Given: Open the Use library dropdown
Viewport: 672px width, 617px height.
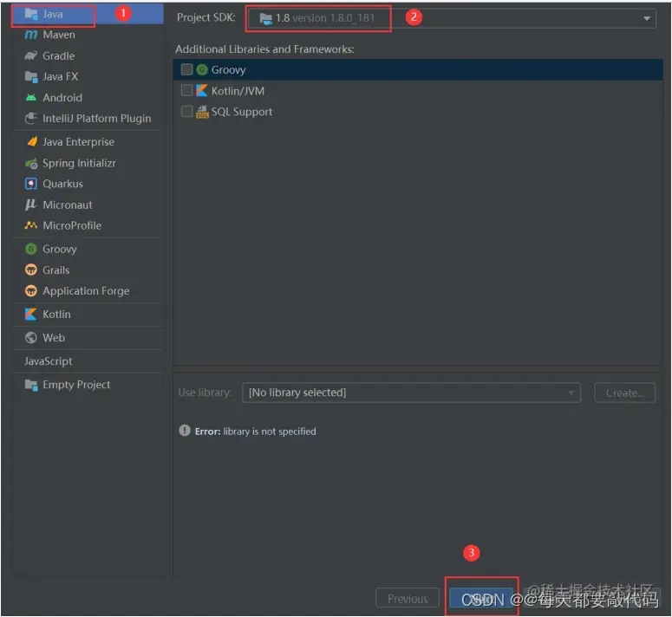Looking at the screenshot, I should click(x=411, y=393).
